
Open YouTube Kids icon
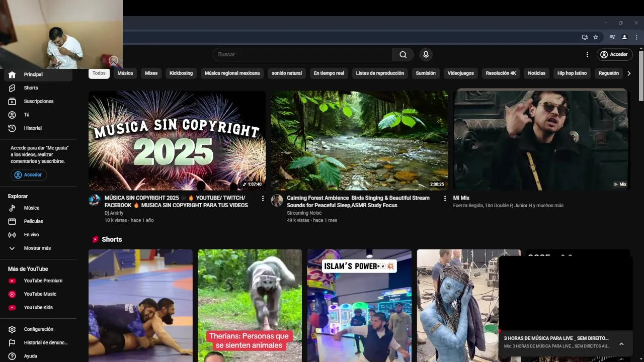pos(12,308)
